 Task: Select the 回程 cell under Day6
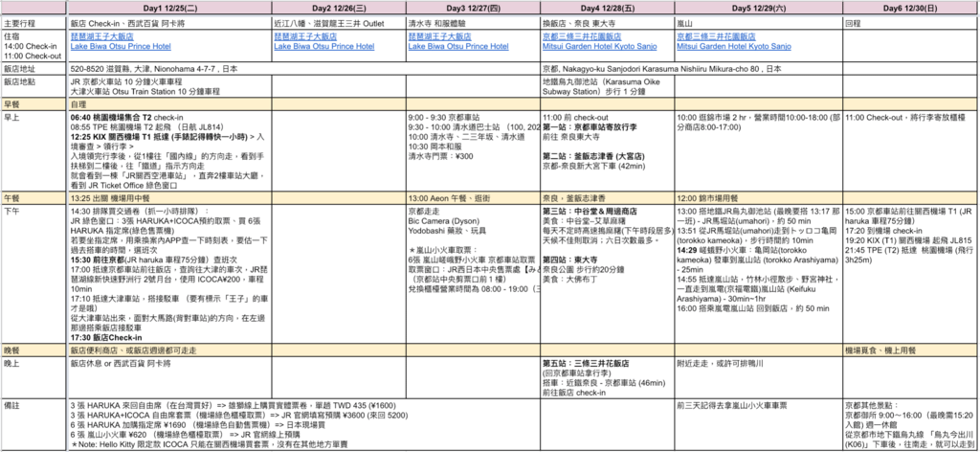[911, 23]
